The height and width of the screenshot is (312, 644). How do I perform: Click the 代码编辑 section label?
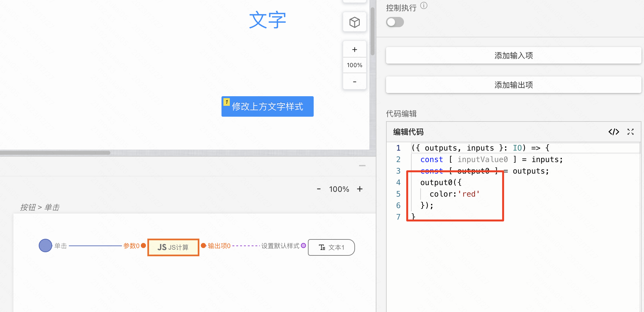tap(401, 114)
